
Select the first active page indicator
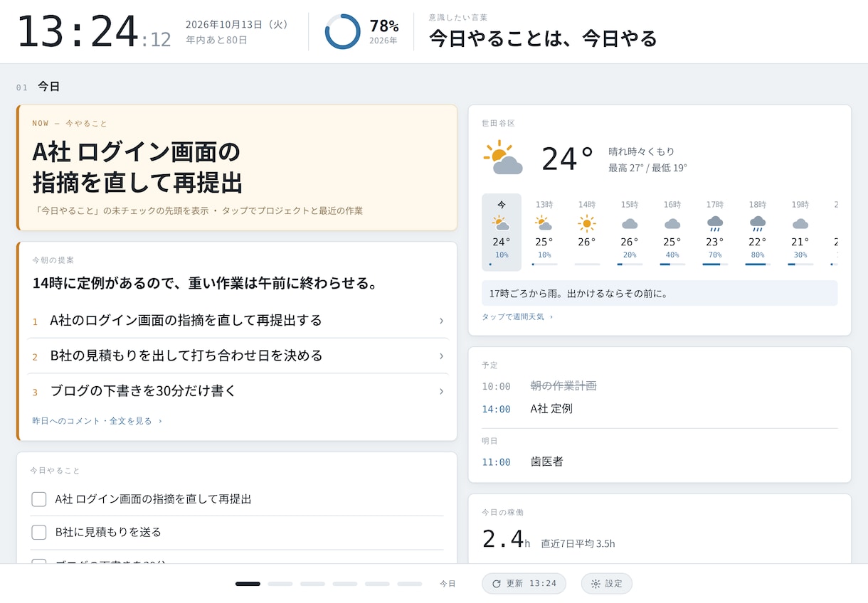(248, 584)
